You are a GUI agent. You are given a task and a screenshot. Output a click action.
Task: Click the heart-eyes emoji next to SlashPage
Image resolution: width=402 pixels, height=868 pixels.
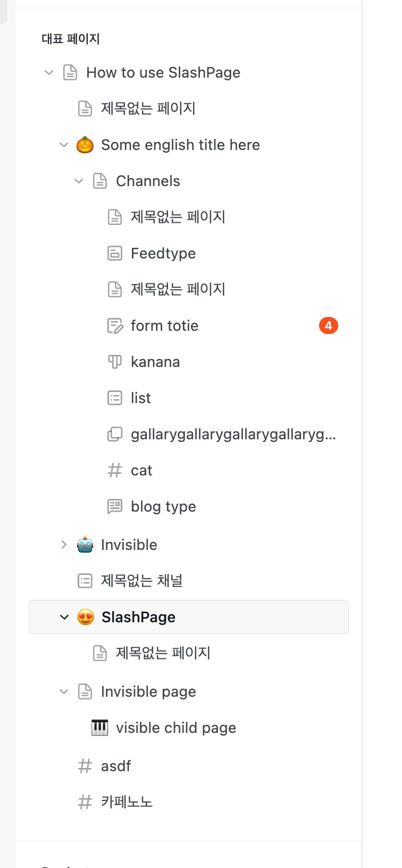(x=86, y=617)
